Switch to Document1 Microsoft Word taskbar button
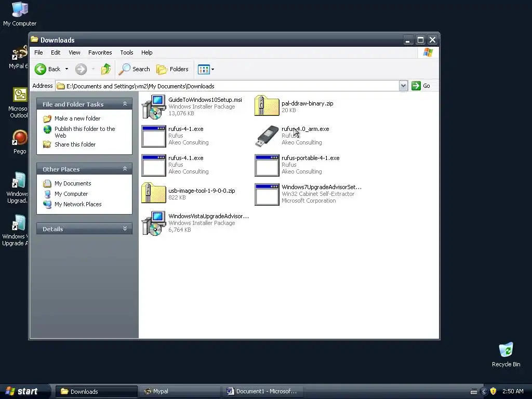The width and height of the screenshot is (532, 399). (262, 391)
